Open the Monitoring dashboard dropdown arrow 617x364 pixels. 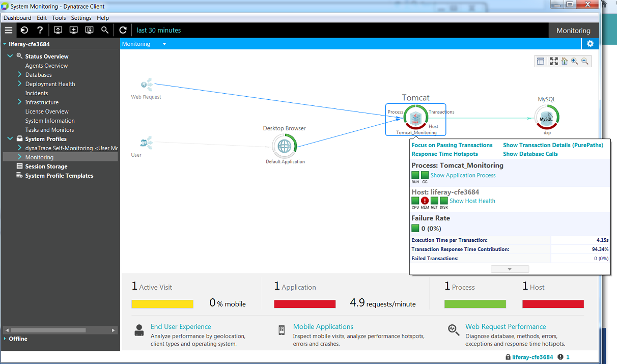pos(164,44)
